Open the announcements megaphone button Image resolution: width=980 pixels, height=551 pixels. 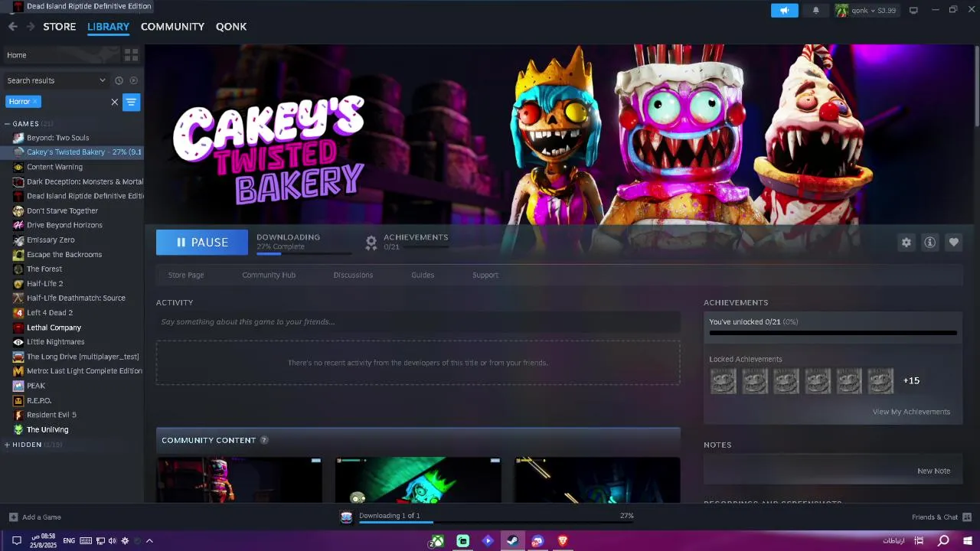[x=784, y=11]
